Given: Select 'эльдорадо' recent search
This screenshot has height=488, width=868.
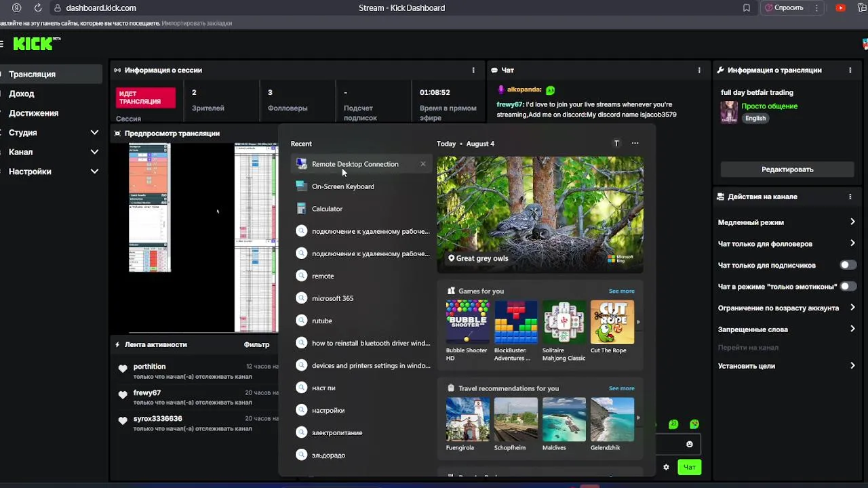Looking at the screenshot, I should (x=361, y=455).
